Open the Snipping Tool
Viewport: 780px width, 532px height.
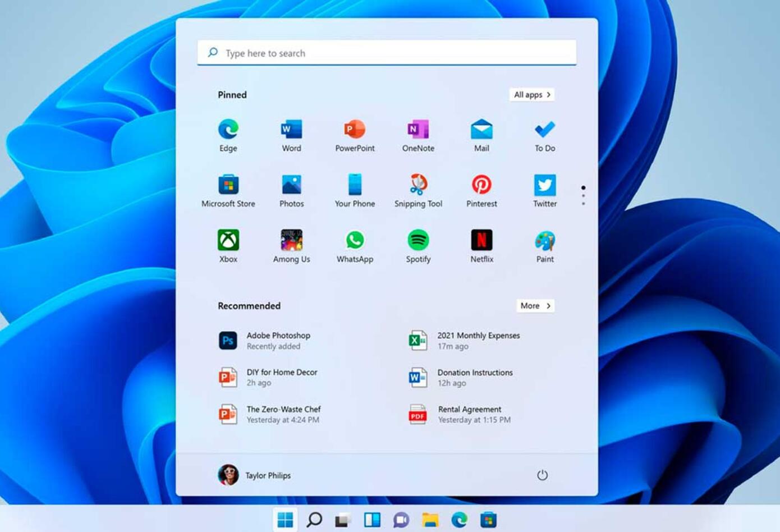coord(418,191)
